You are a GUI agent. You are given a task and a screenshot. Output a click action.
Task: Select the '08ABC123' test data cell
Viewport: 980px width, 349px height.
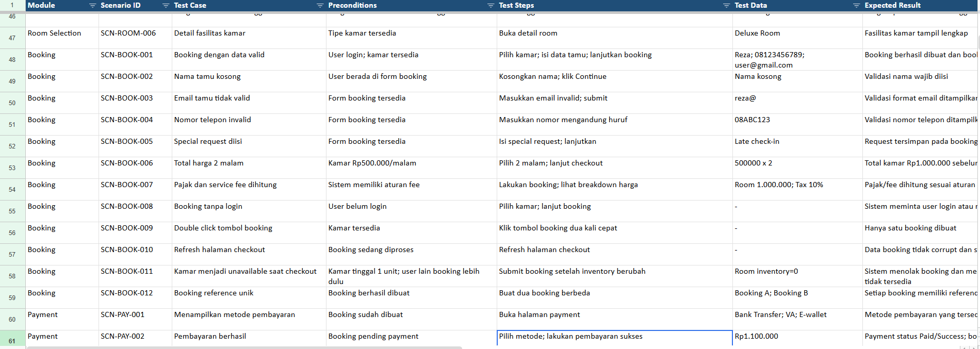797,125
